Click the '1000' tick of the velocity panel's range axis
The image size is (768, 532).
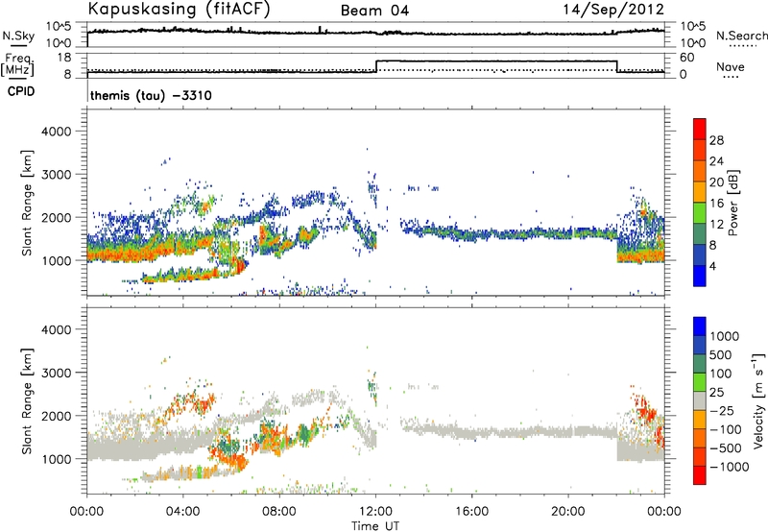coord(56,459)
